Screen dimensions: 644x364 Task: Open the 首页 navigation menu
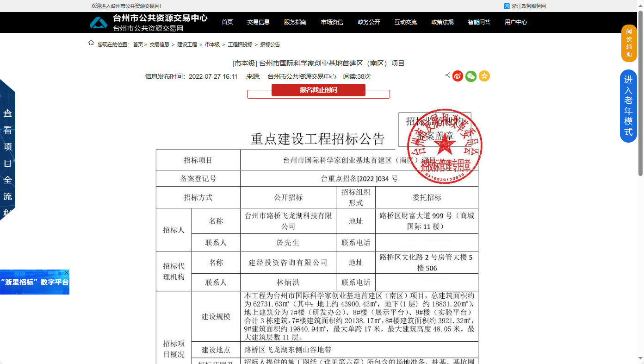pos(227,22)
